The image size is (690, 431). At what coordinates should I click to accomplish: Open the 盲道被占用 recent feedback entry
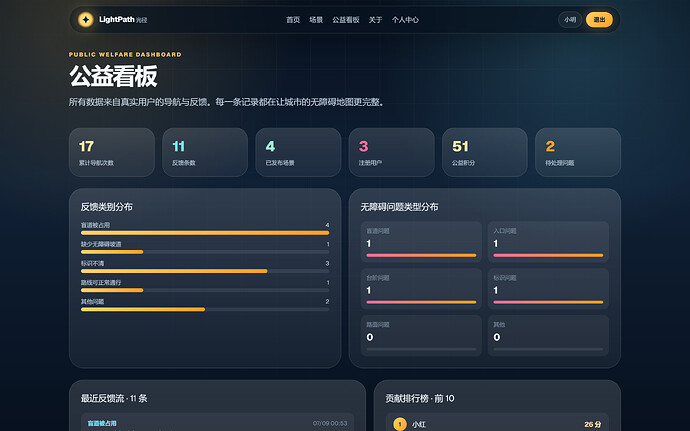[x=217, y=422]
